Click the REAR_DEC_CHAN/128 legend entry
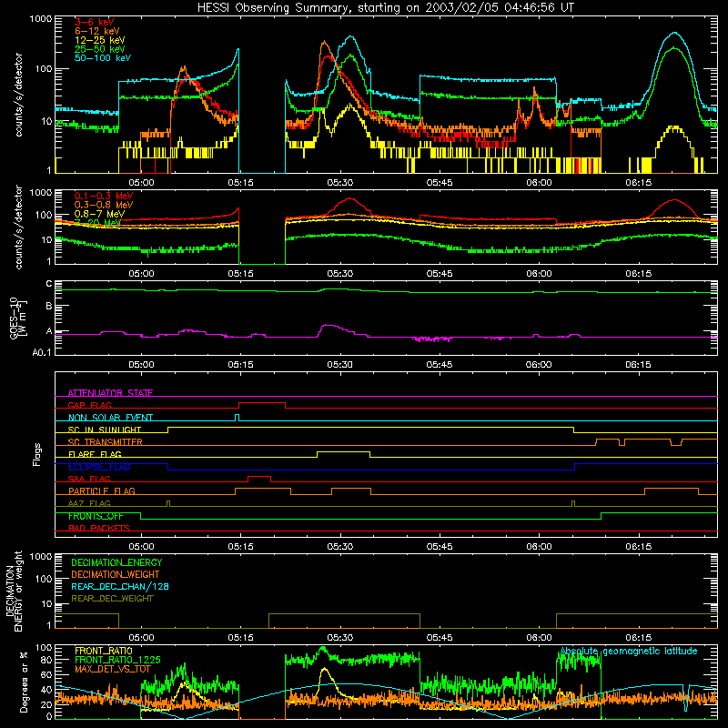 click(x=120, y=586)
